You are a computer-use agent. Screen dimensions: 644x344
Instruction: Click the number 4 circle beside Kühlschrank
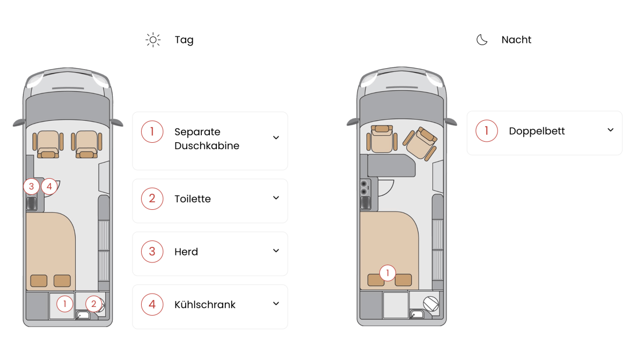(x=152, y=305)
